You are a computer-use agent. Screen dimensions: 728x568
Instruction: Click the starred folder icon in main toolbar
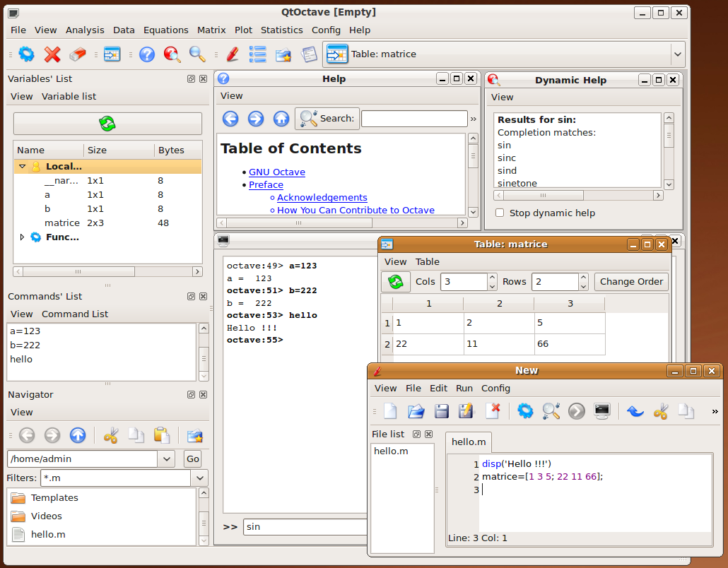283,54
